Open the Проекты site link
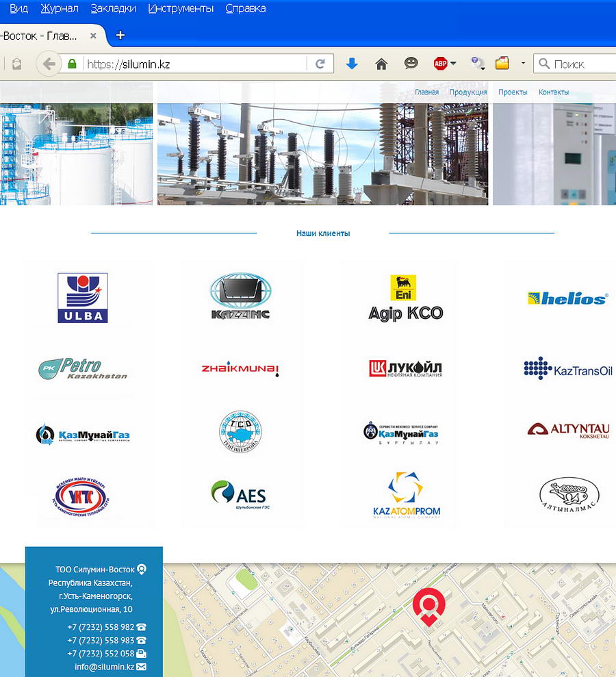Screen dimensions: 616x677 coord(513,92)
